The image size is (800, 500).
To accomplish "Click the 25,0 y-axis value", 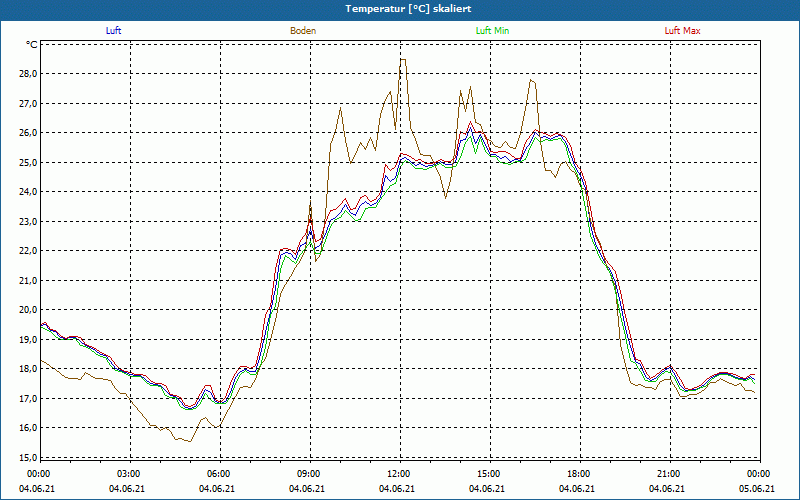I will (29, 163).
